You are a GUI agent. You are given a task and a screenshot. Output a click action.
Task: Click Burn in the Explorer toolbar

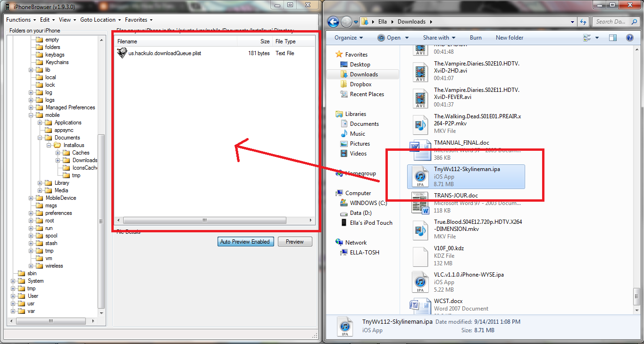pyautogui.click(x=476, y=38)
